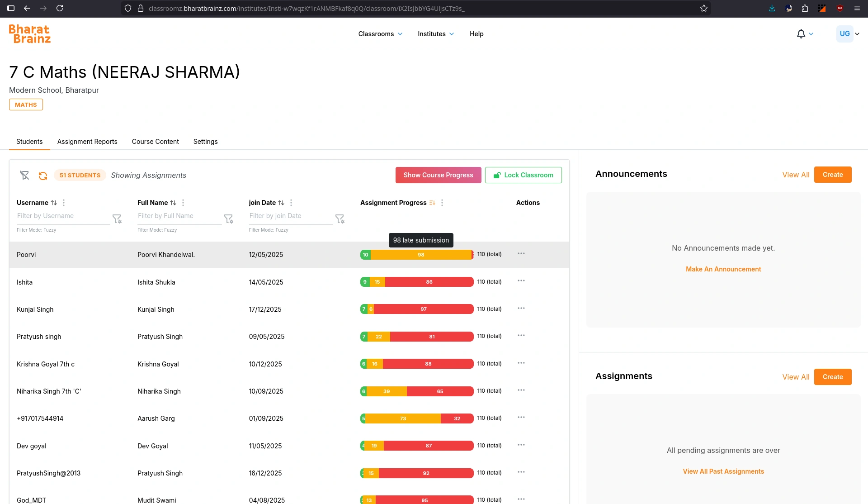Open the UG user account dropdown

(848, 34)
